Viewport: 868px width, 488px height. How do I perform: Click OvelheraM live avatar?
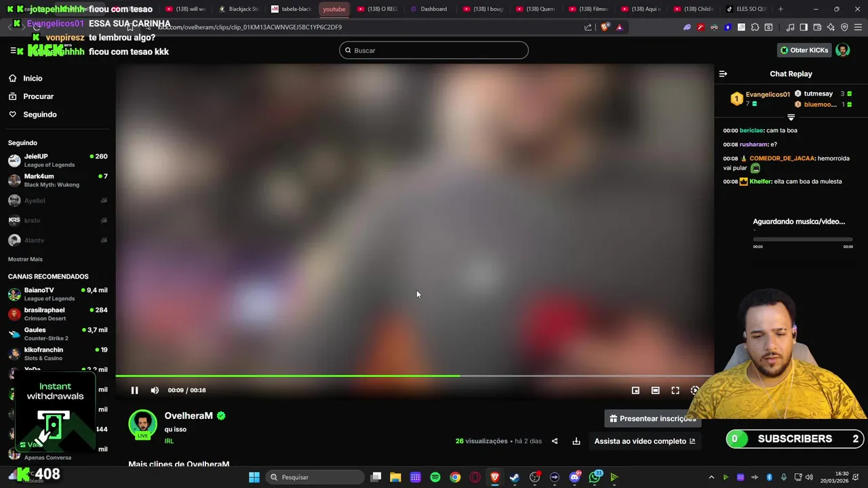[x=142, y=424]
